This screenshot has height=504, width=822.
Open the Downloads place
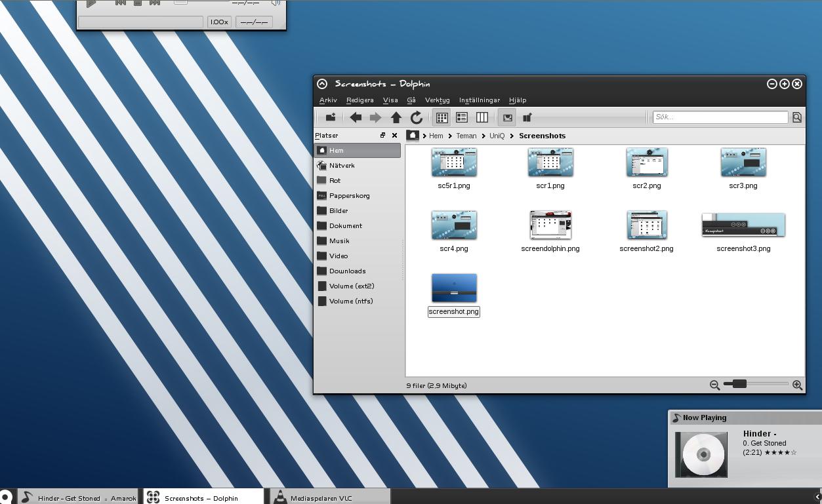point(358,271)
